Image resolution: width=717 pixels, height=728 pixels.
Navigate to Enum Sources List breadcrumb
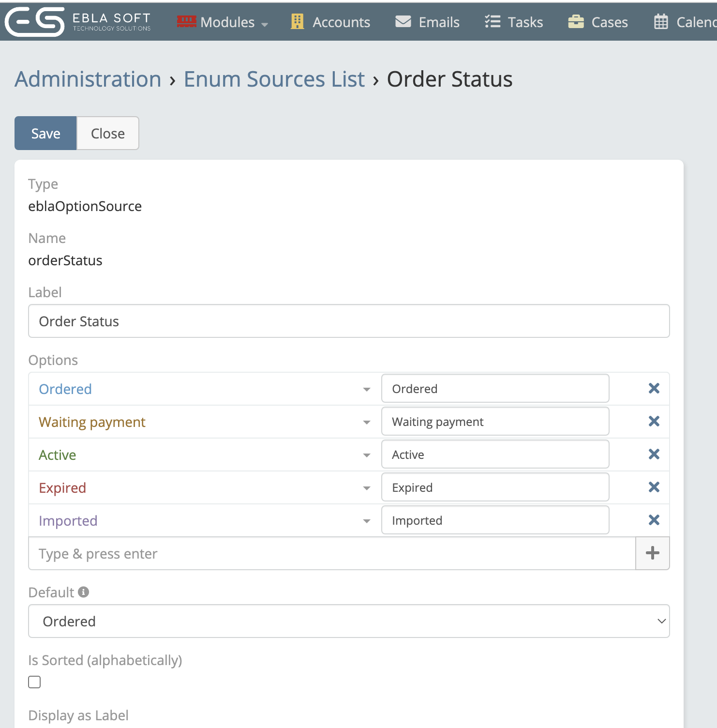pos(274,79)
